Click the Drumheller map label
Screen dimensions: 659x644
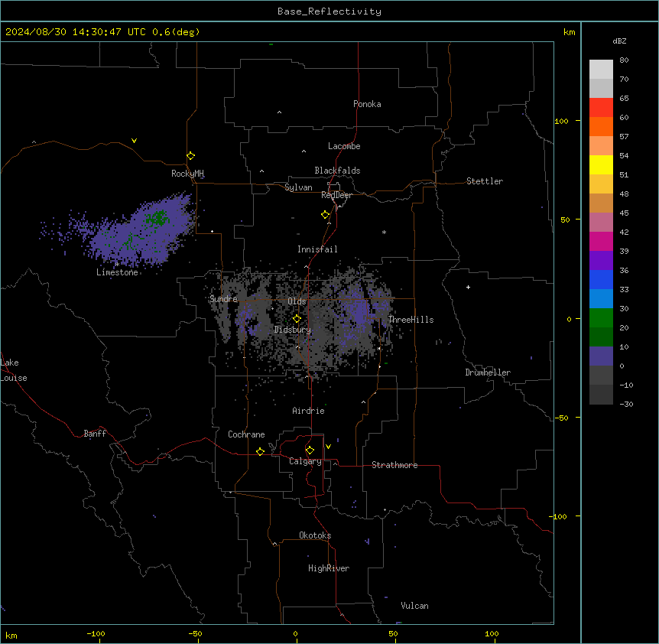coord(488,372)
